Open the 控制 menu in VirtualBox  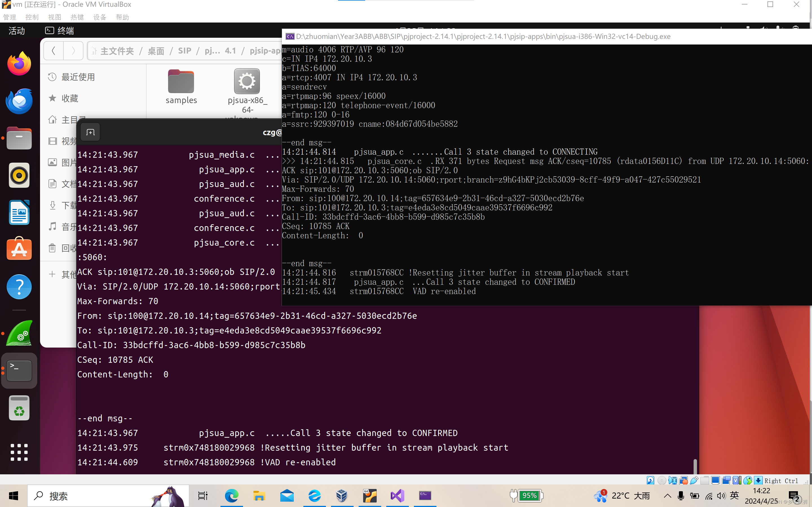point(32,17)
